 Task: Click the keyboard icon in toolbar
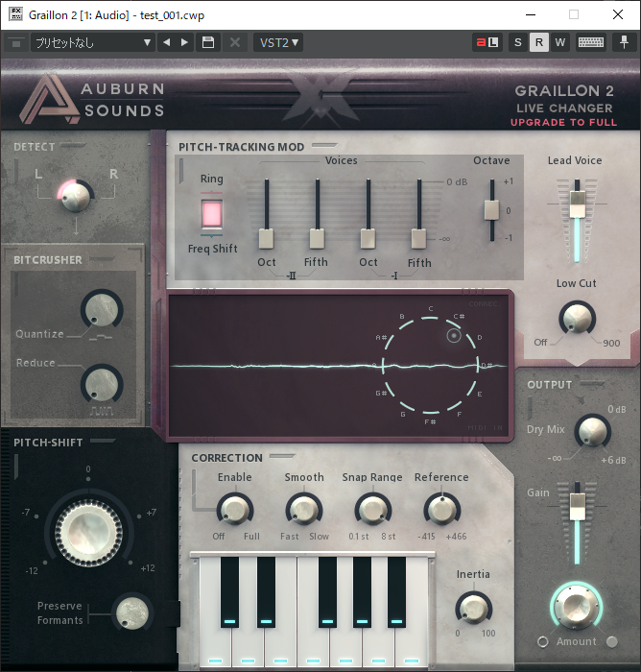pos(591,42)
